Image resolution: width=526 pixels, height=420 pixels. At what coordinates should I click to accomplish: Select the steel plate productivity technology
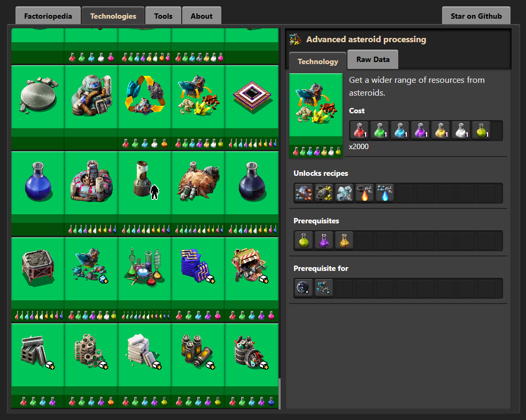point(37,365)
